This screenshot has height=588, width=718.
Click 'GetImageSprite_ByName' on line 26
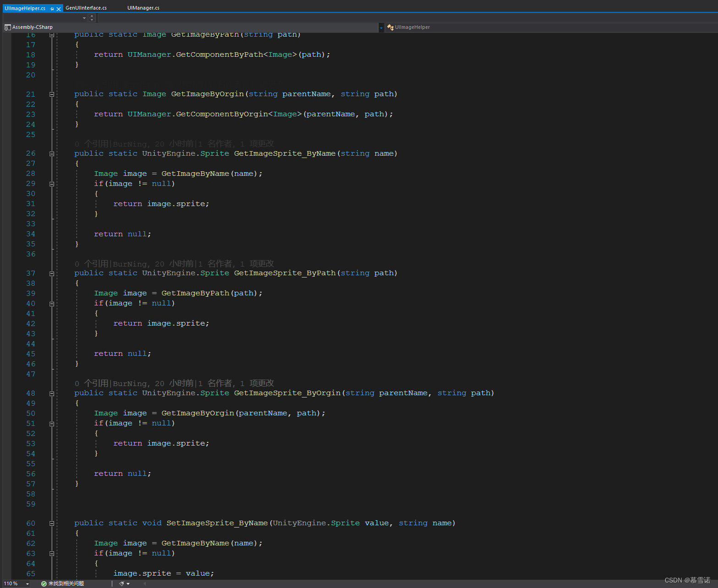285,153
